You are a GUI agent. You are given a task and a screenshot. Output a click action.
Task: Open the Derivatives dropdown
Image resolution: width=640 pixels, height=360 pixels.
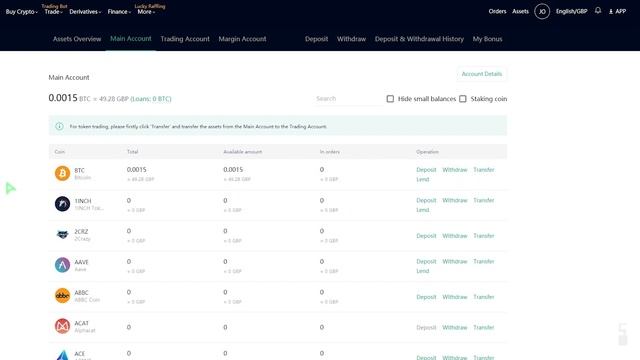click(85, 12)
